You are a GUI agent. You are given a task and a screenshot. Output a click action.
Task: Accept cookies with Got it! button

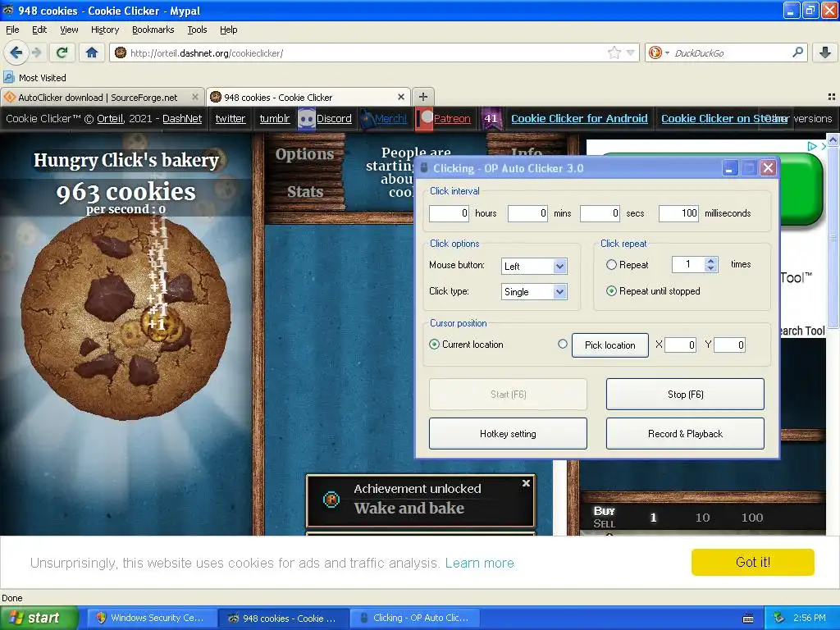click(x=753, y=562)
